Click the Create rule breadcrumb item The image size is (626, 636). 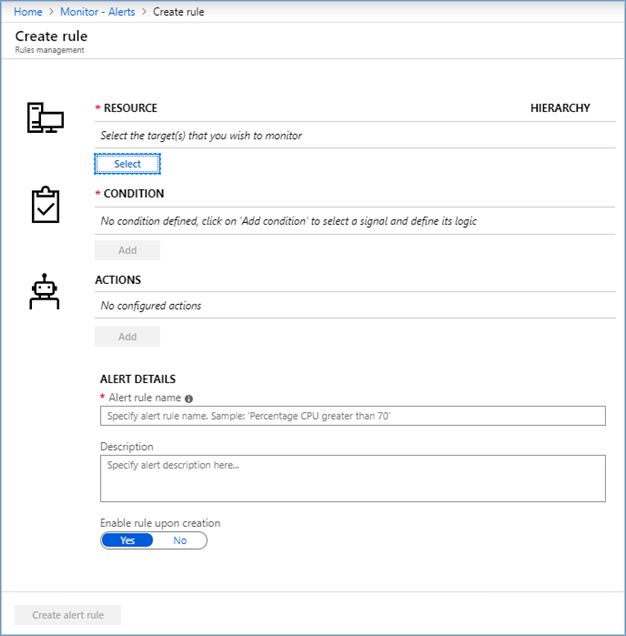pos(178,12)
